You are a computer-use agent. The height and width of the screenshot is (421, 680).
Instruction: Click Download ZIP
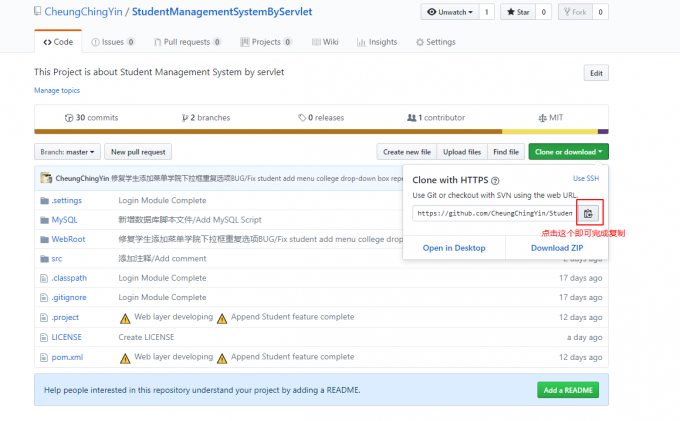pyautogui.click(x=557, y=248)
